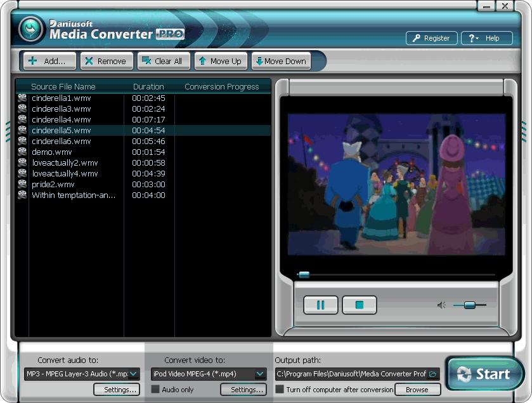Image resolution: width=532 pixels, height=403 pixels.
Task: Select cinderella6.wmv in the file list
Action: [x=143, y=142]
